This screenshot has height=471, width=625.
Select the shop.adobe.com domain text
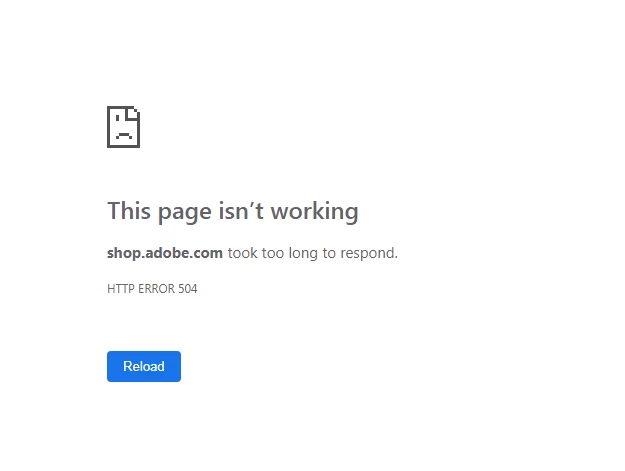coord(165,253)
